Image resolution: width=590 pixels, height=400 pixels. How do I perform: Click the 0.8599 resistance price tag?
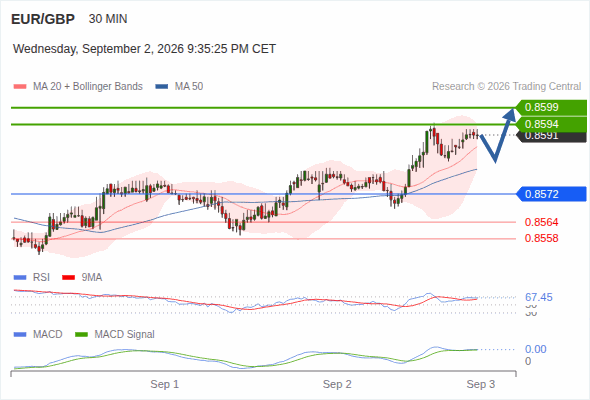pyautogui.click(x=551, y=107)
